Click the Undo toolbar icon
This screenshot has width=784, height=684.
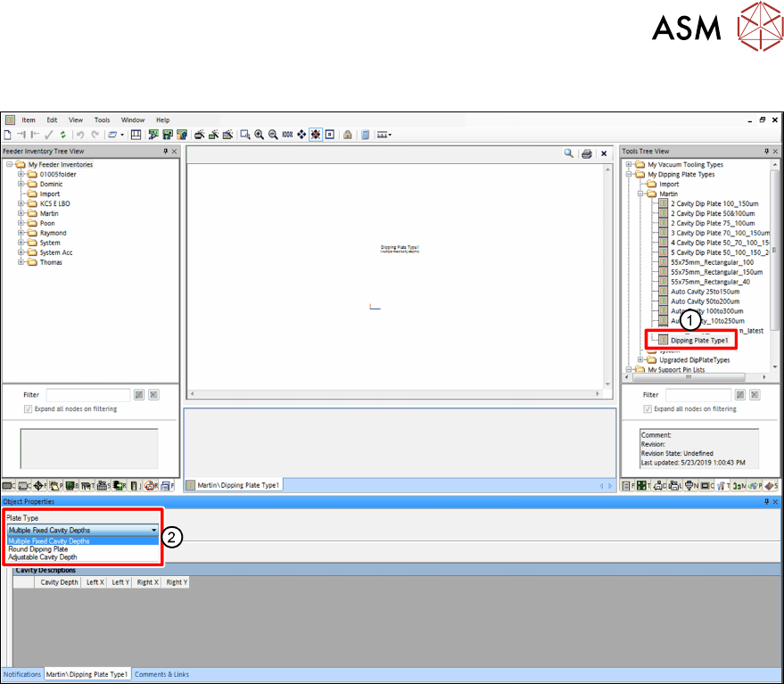(x=80, y=135)
